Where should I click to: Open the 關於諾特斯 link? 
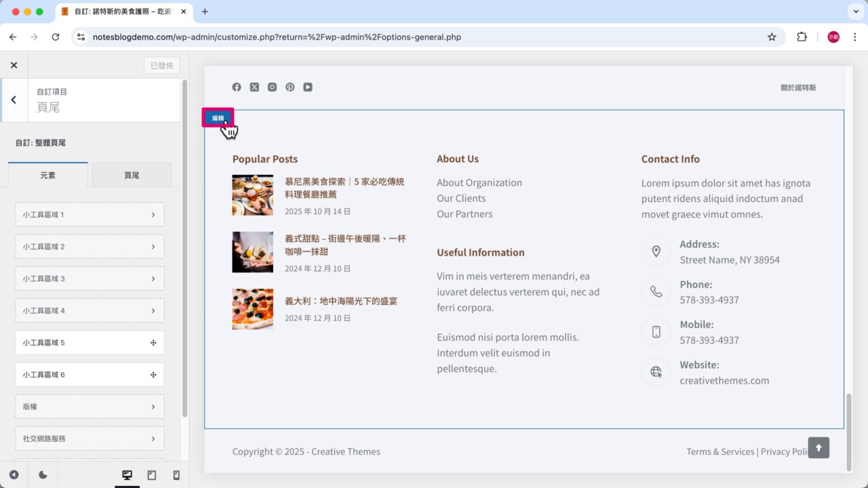click(x=798, y=87)
